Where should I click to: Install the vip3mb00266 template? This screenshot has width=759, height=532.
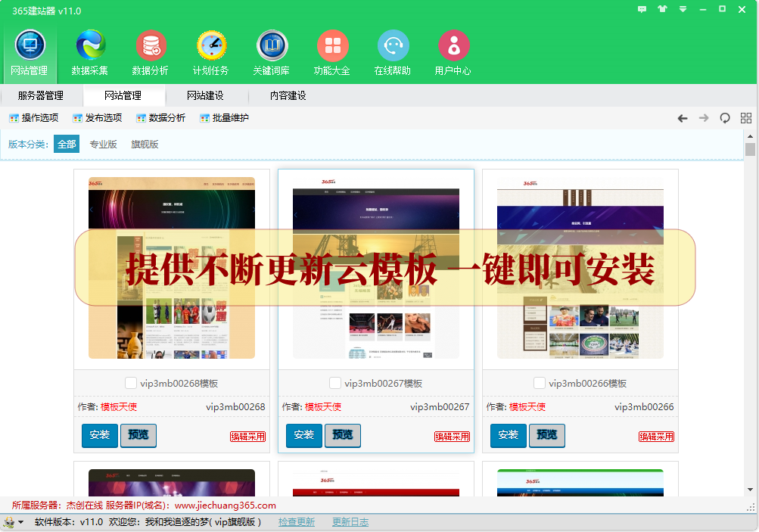point(509,435)
